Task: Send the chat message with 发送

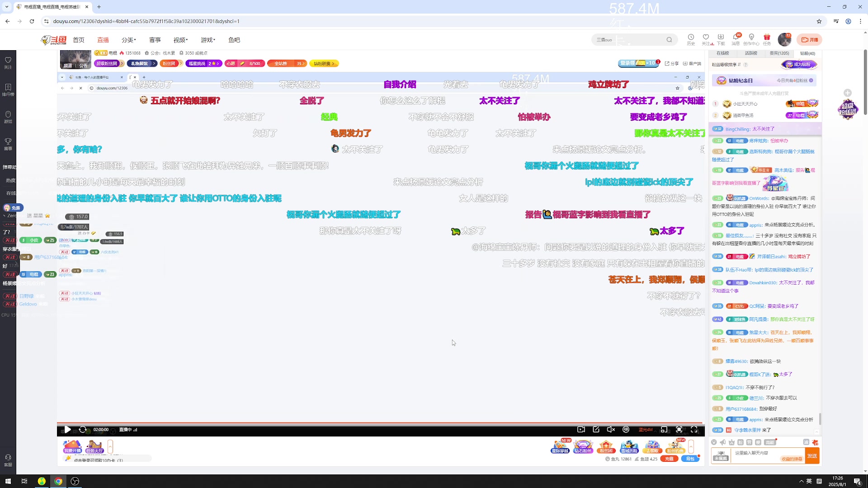Action: (812, 456)
